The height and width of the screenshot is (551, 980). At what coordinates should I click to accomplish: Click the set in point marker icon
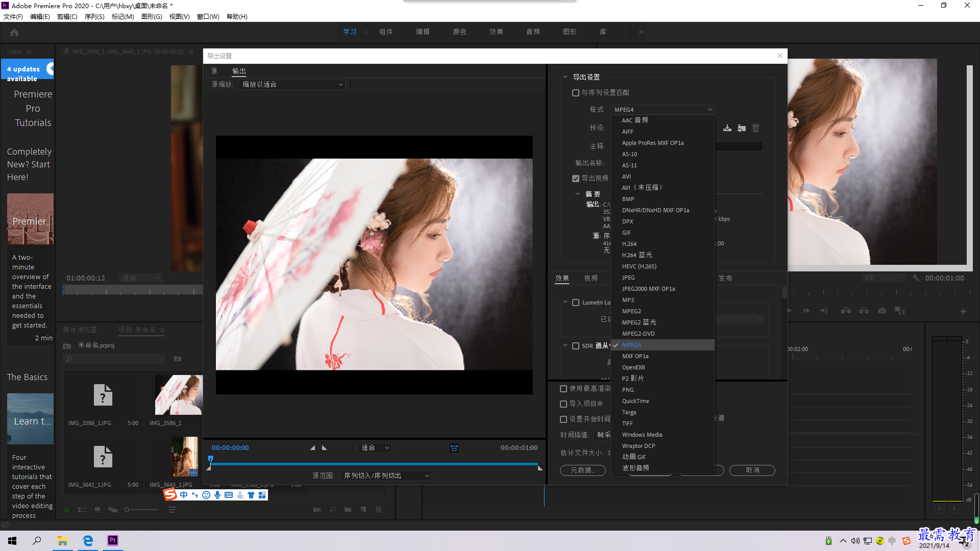pos(312,448)
